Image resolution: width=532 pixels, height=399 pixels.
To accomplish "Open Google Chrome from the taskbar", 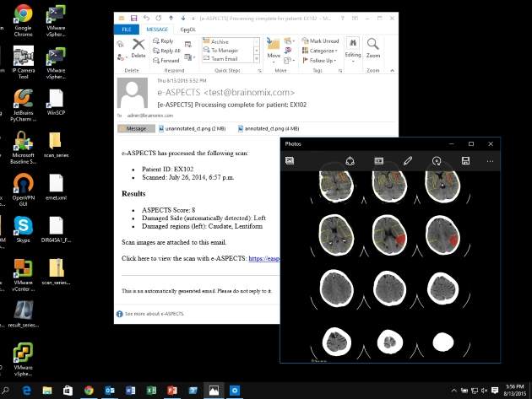I will [89, 391].
